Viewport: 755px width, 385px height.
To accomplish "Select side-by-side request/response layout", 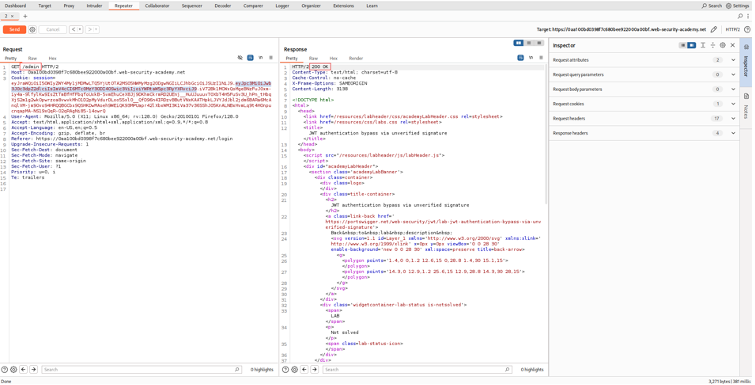I will [519, 43].
